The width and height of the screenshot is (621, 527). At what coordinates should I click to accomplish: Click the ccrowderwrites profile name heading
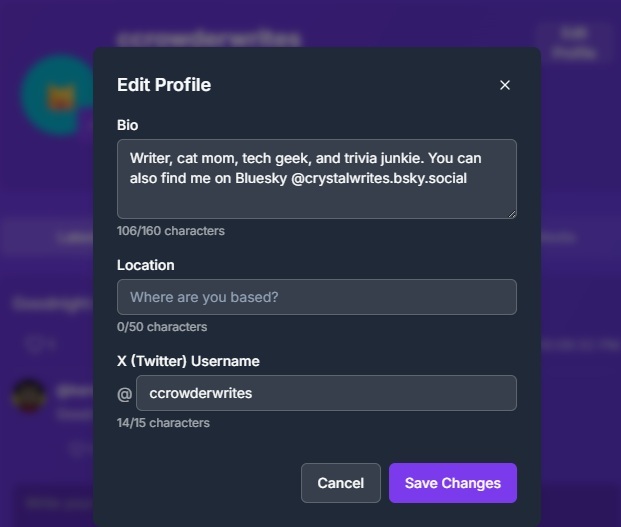click(208, 38)
